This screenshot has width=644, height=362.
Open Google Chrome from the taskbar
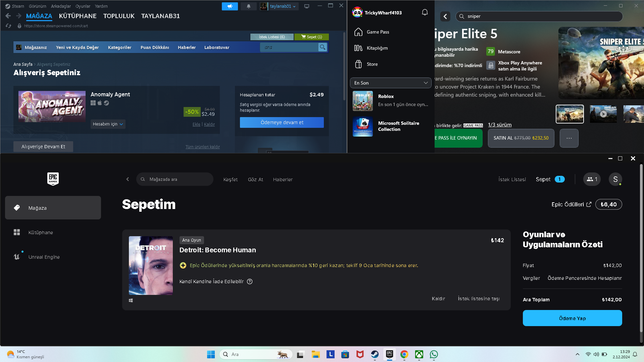coord(404,354)
